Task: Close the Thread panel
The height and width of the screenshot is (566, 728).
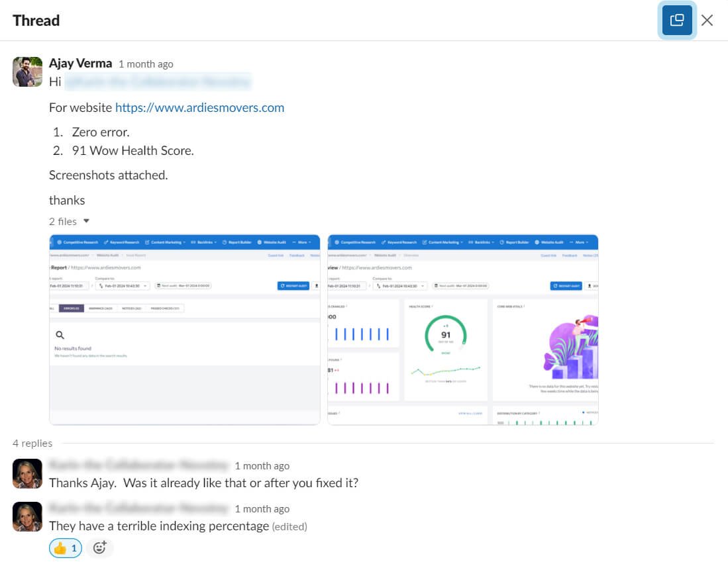Action: [707, 20]
